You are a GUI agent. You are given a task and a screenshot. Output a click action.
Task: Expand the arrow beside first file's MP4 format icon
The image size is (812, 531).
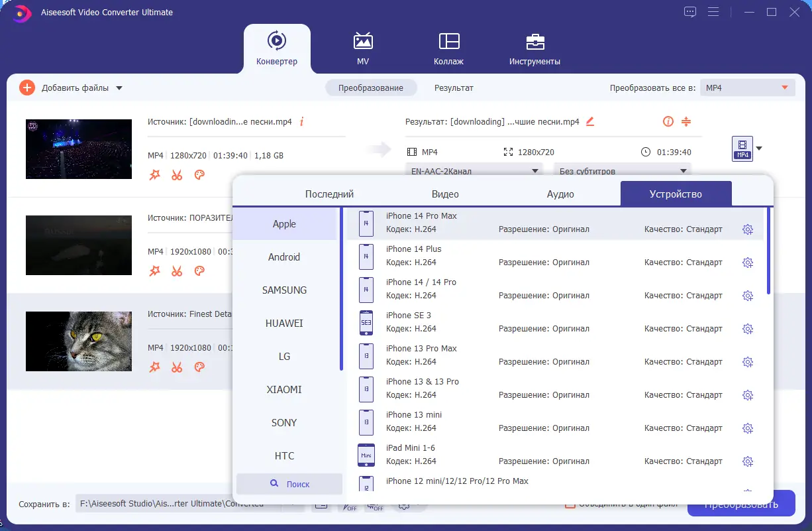click(759, 148)
